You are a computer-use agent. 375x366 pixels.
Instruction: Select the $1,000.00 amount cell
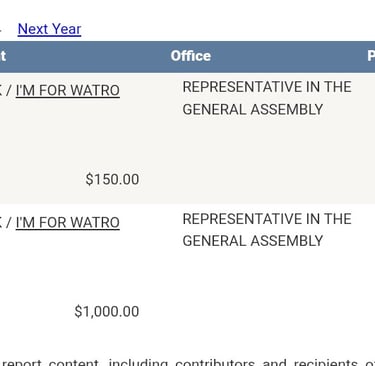[107, 311]
